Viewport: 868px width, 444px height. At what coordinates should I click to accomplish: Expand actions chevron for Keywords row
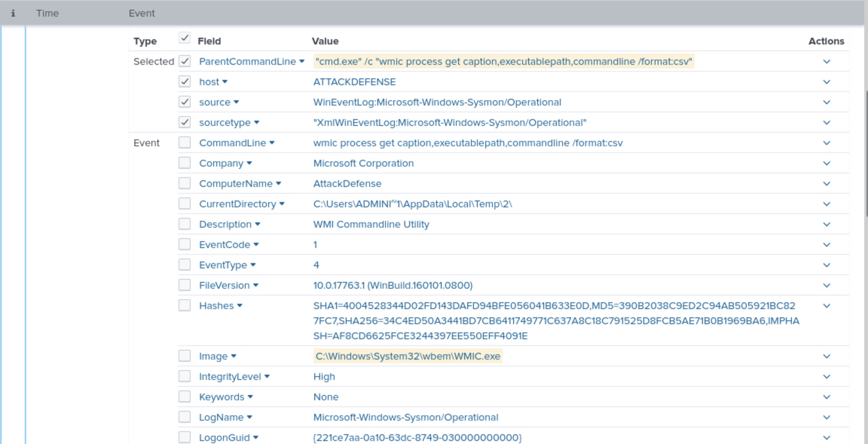[827, 397]
